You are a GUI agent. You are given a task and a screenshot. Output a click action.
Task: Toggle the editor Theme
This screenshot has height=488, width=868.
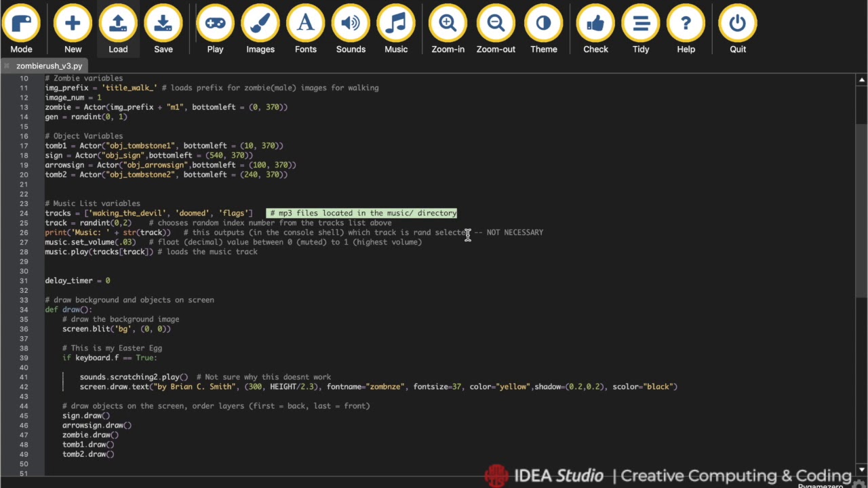pyautogui.click(x=544, y=30)
